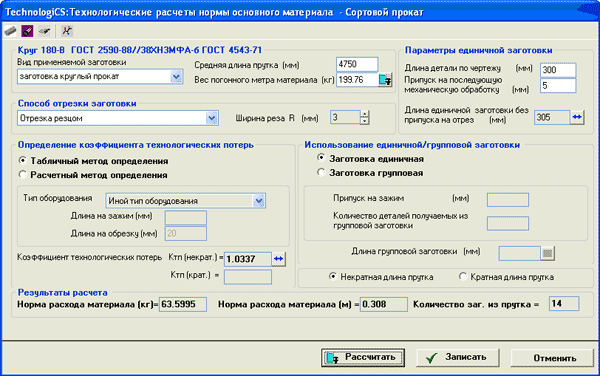Click heading Круг 180-В ГОСТ 2590-88
600x376 pixels.
tap(140, 50)
